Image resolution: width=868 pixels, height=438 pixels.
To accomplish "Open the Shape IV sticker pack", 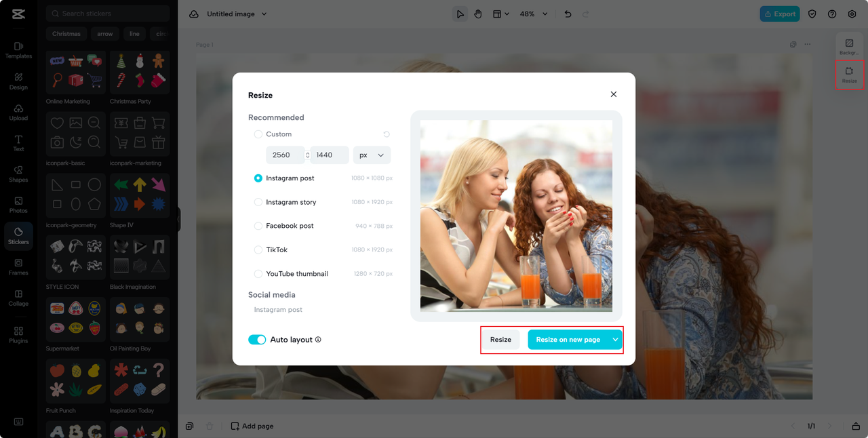I will pyautogui.click(x=139, y=196).
